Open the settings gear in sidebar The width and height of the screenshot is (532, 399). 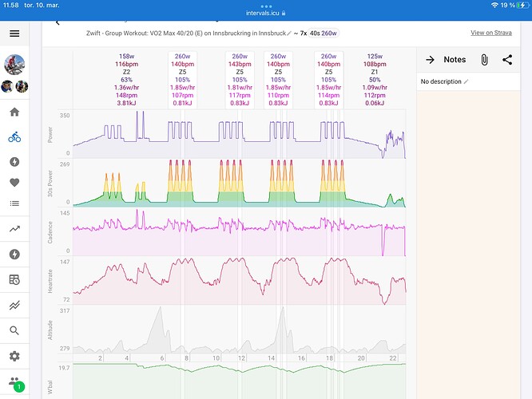[14, 356]
